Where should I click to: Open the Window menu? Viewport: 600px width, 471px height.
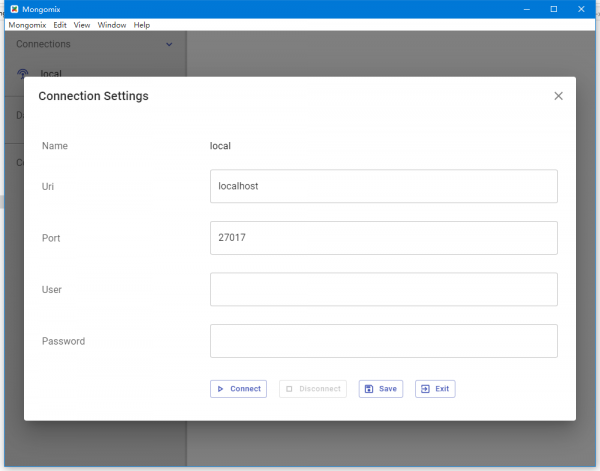[112, 25]
